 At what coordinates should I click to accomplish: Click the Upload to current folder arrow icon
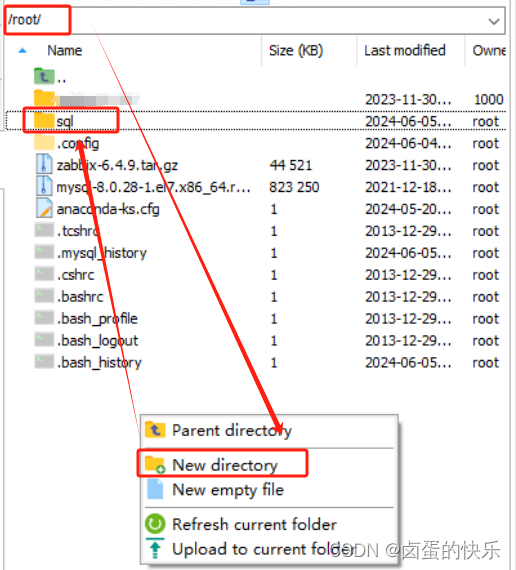[155, 548]
